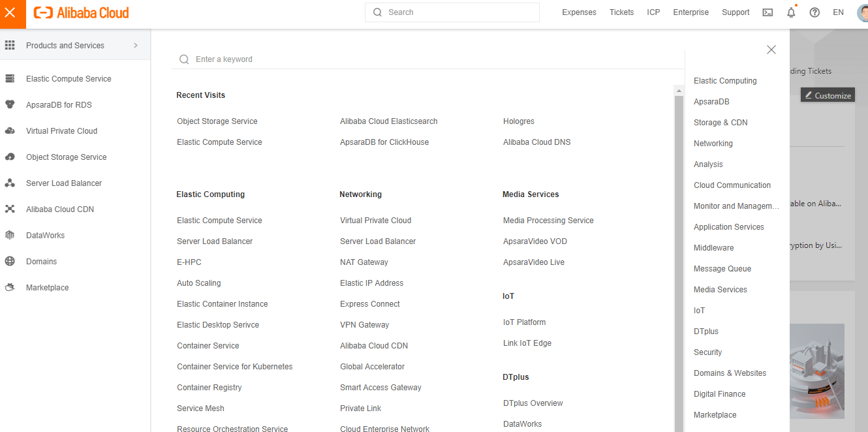Click the Alibaba Cloud CDN sidebar icon

pos(10,209)
